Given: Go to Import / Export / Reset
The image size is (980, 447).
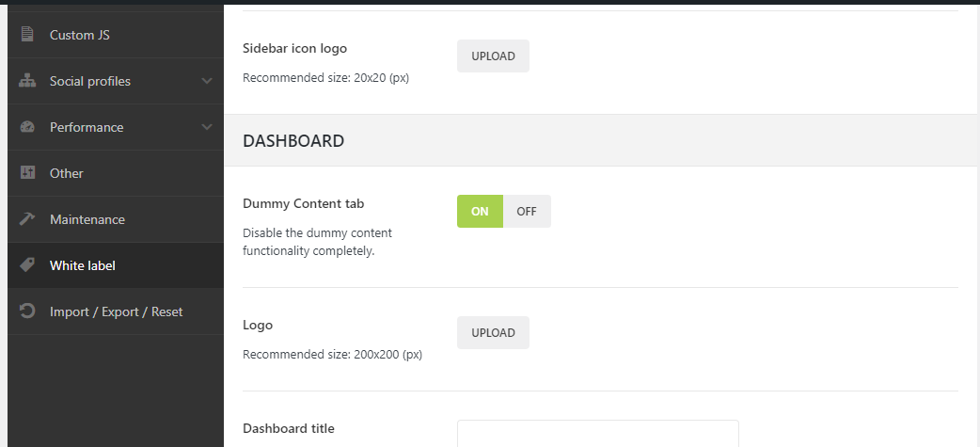Looking at the screenshot, I should click(116, 311).
